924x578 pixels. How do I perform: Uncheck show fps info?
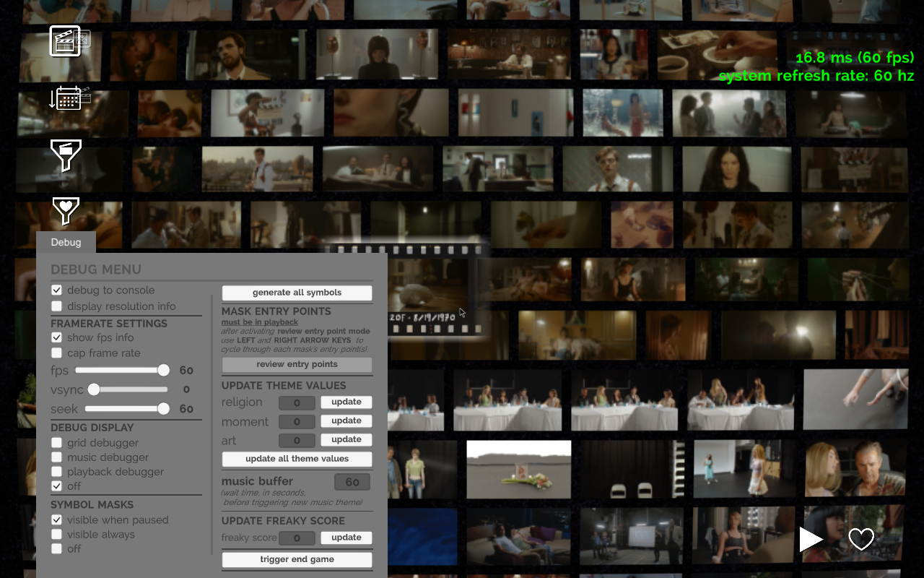click(56, 337)
